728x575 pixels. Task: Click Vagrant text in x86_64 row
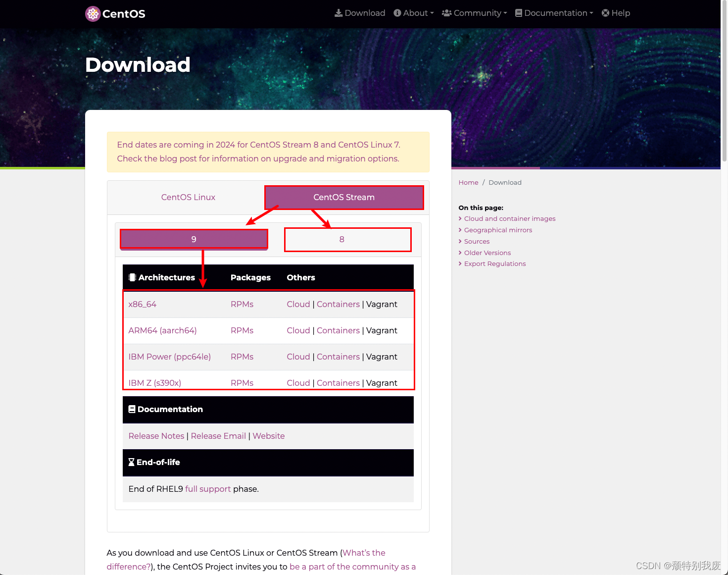(x=382, y=304)
